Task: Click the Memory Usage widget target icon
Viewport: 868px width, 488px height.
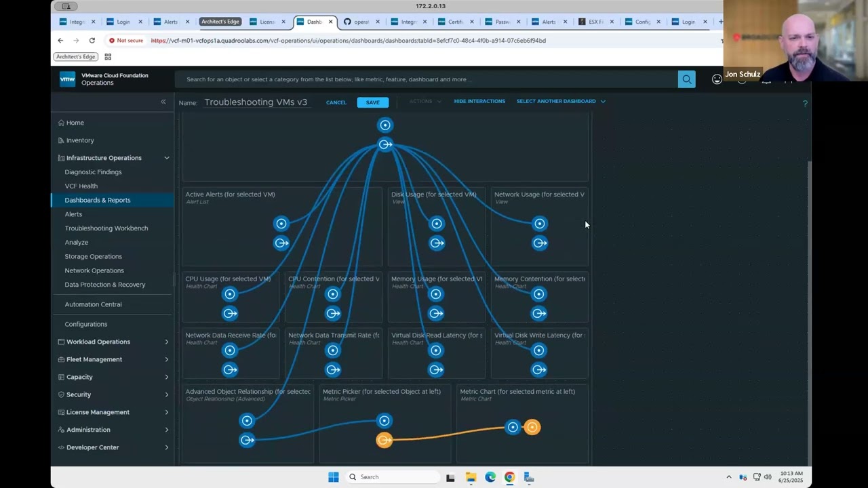Action: click(x=436, y=294)
